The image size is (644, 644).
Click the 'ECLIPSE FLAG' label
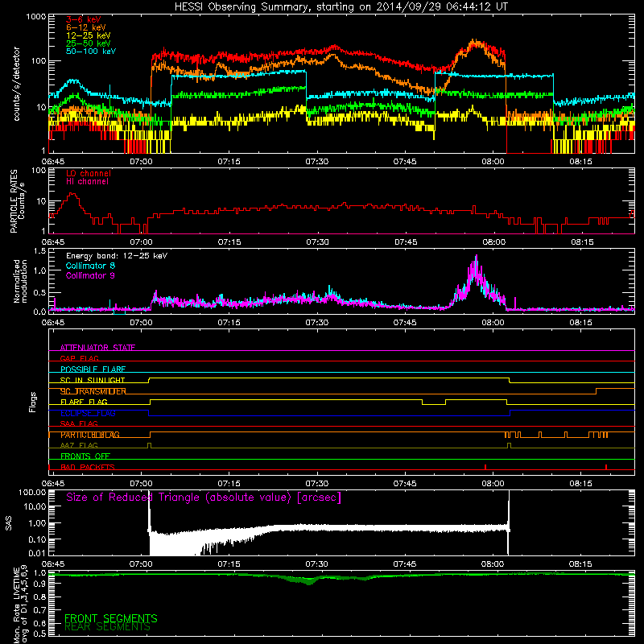[x=88, y=413]
